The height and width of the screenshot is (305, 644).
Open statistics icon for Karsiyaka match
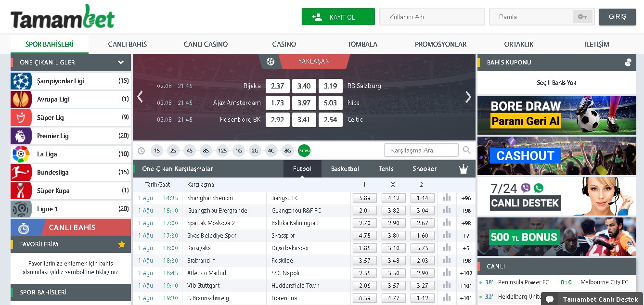447,248
